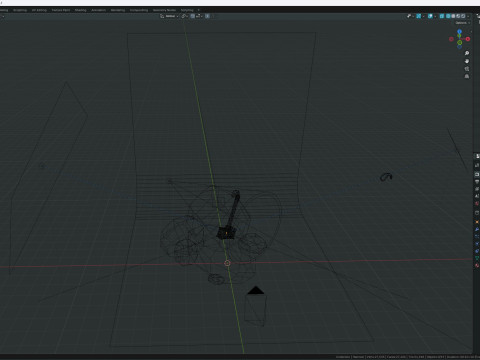Viewport: 480px width, 360px height.
Task: Open the Output properties tab
Action: pyautogui.click(x=477, y=182)
